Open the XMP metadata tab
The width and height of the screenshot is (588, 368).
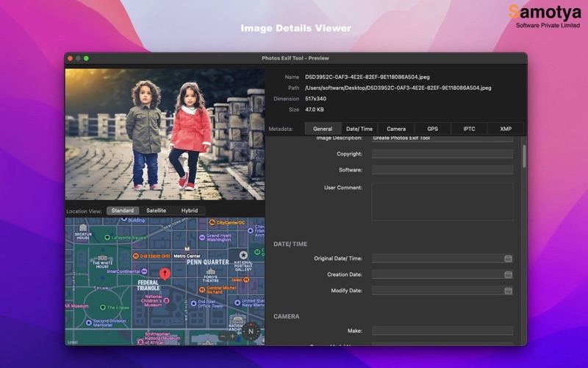coord(506,129)
